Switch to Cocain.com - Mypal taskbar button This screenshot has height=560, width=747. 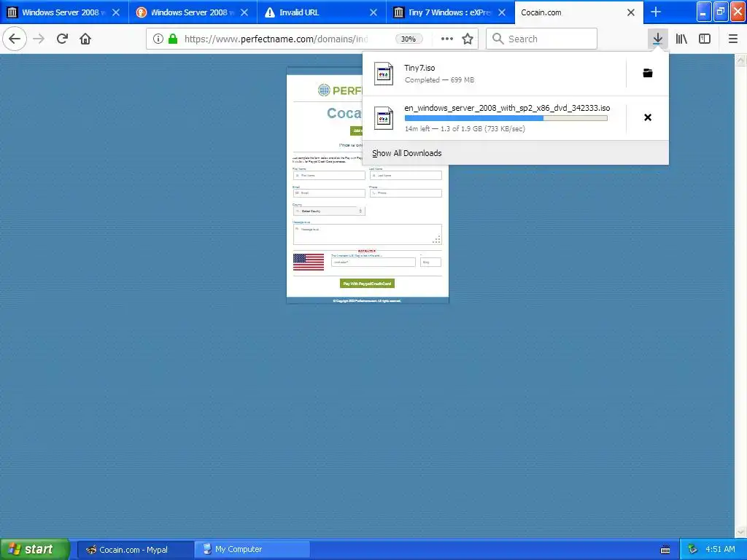pos(135,550)
